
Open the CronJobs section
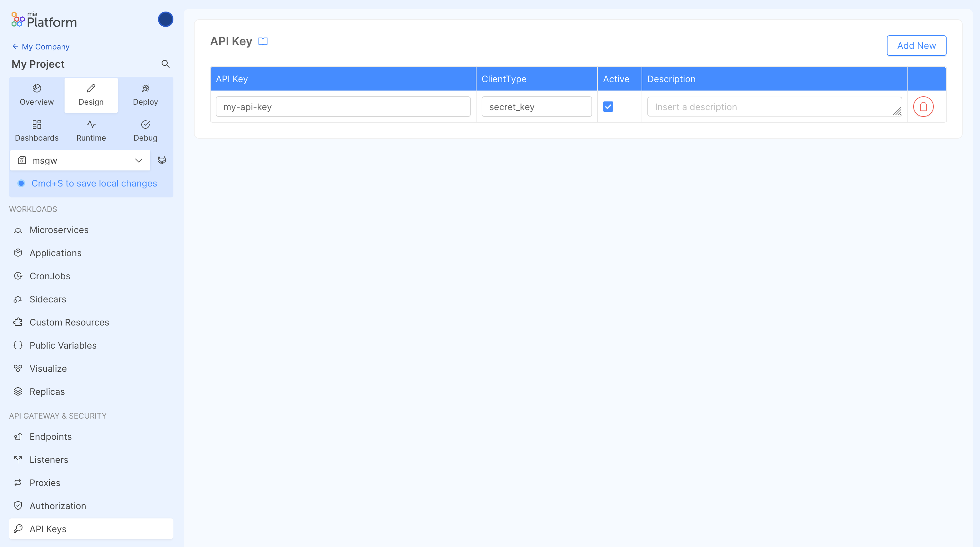[50, 276]
